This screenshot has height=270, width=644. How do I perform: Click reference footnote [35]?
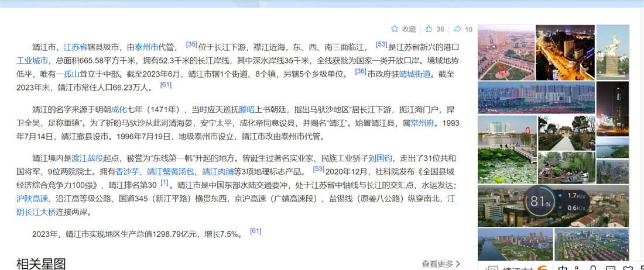pos(191,44)
